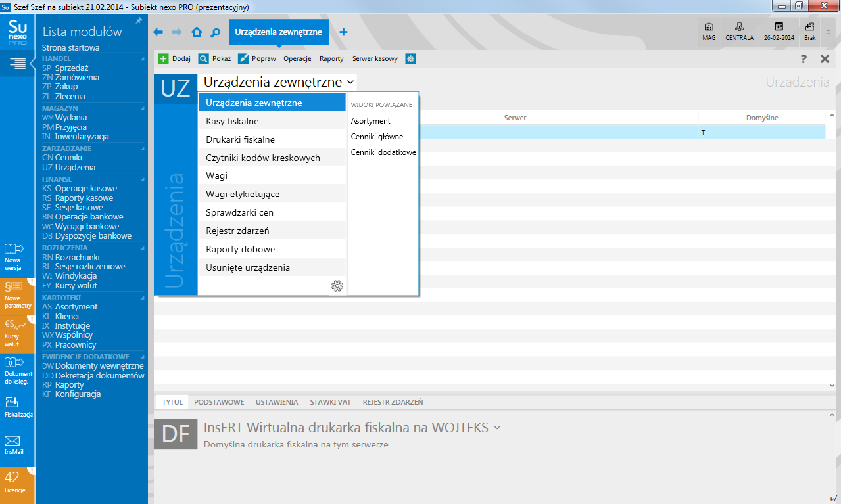Click the CENTRALA branch icon
Screen dimensions: 841x504
point(739,31)
